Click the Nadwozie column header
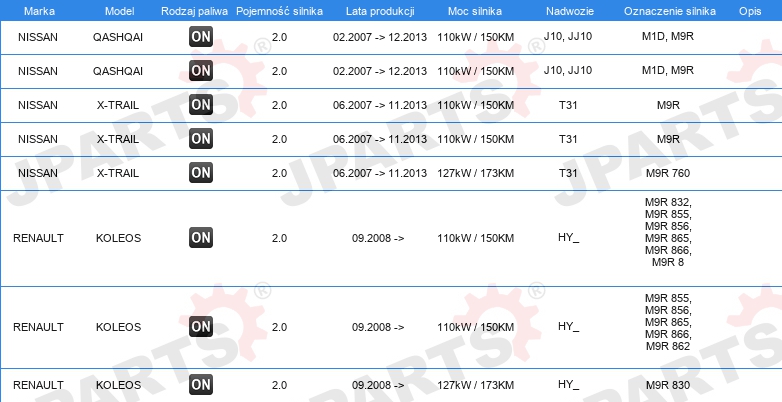 pyautogui.click(x=568, y=10)
